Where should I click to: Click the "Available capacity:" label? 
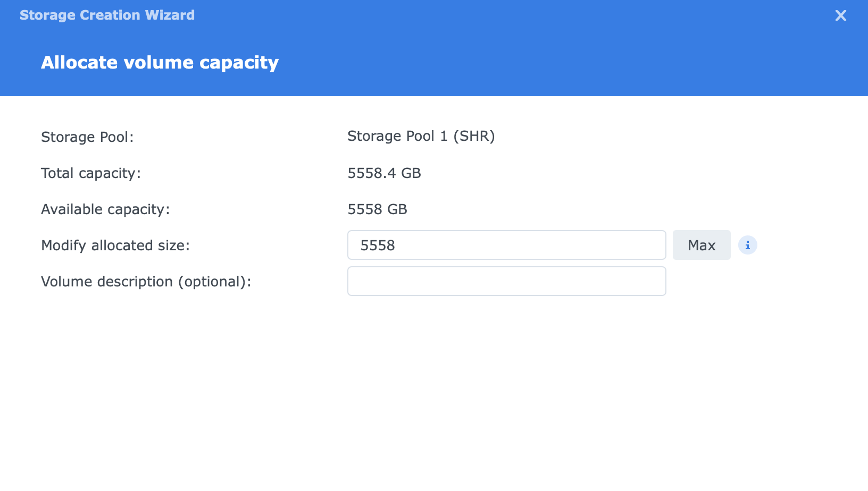pos(105,209)
